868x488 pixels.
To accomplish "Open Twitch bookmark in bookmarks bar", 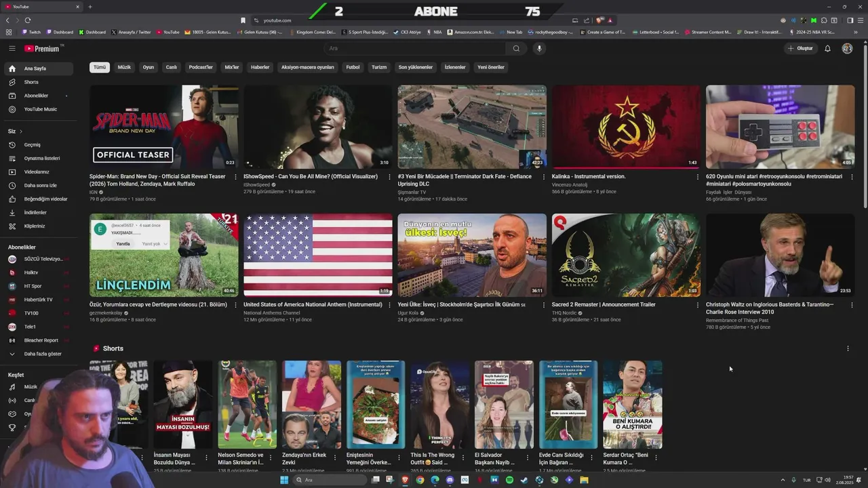I will click(31, 32).
